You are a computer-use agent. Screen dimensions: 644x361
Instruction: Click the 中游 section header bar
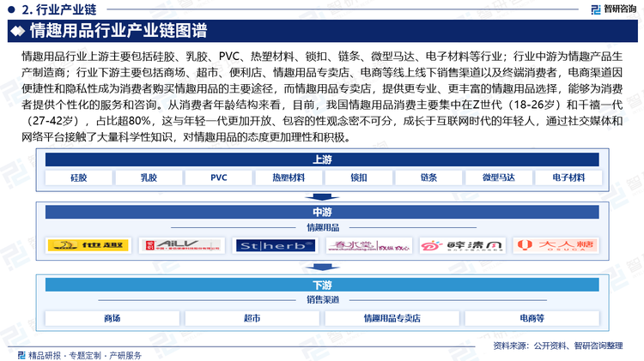coord(322,212)
